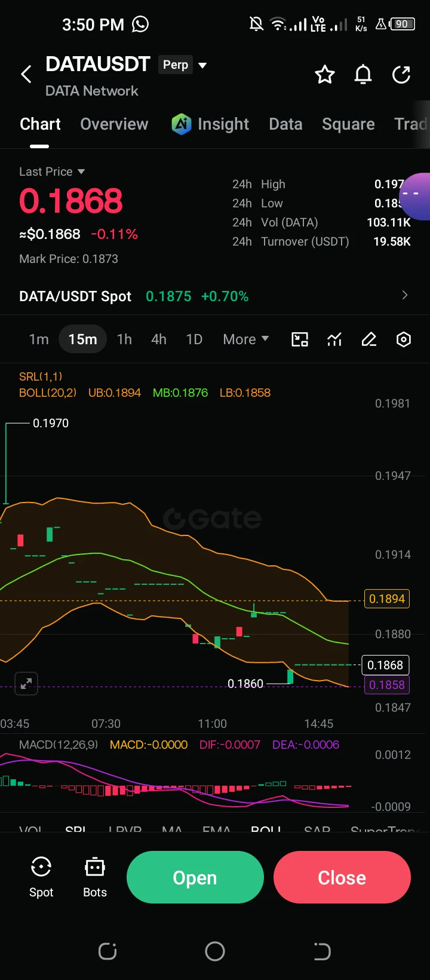Tap the Close position button
This screenshot has width=430, height=980.
tap(342, 877)
